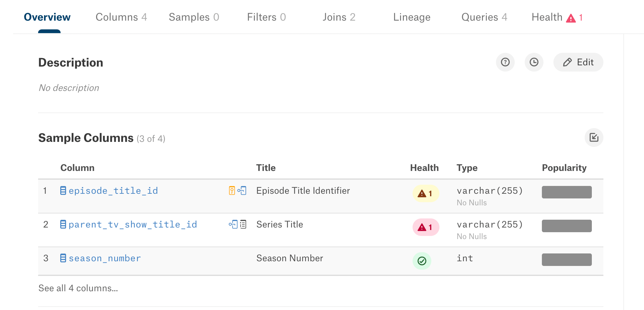Click the column icon beside parent_tv_show_title_id
The width and height of the screenshot is (644, 310).
coord(63,224)
